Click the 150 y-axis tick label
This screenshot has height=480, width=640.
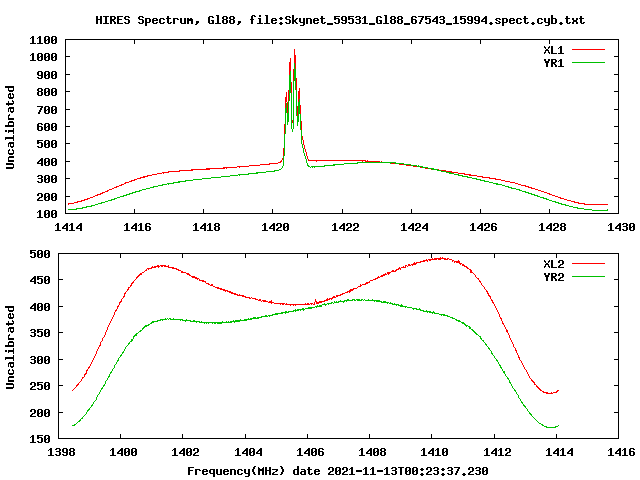[x=40, y=439]
